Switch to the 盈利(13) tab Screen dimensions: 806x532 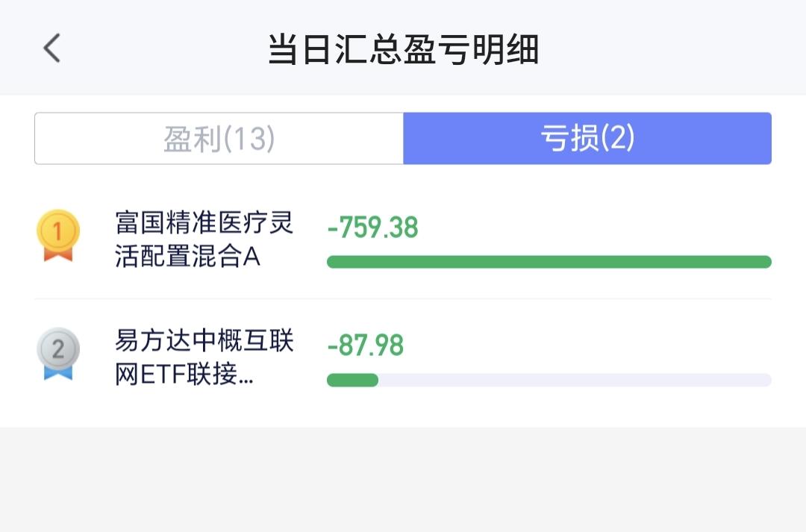click(219, 138)
